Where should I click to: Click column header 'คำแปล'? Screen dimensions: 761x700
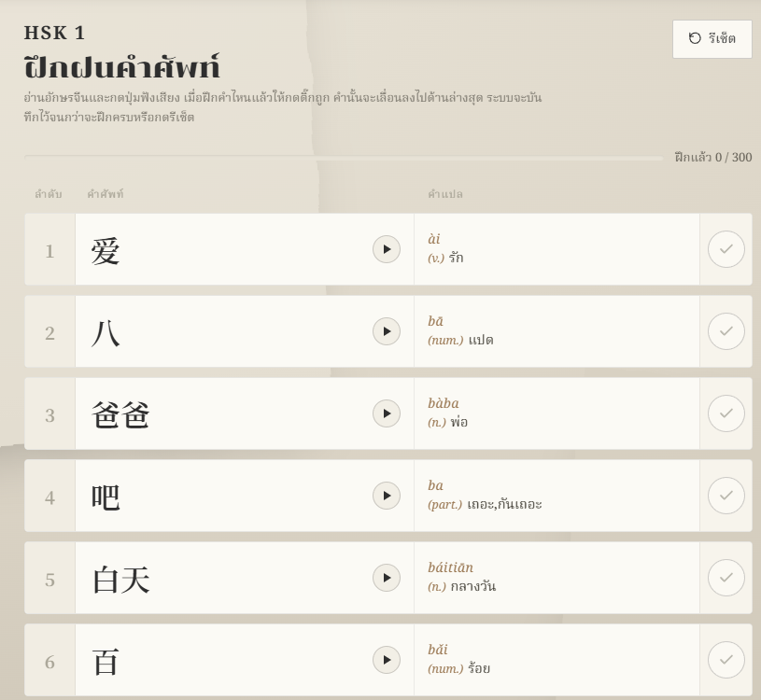click(x=445, y=194)
